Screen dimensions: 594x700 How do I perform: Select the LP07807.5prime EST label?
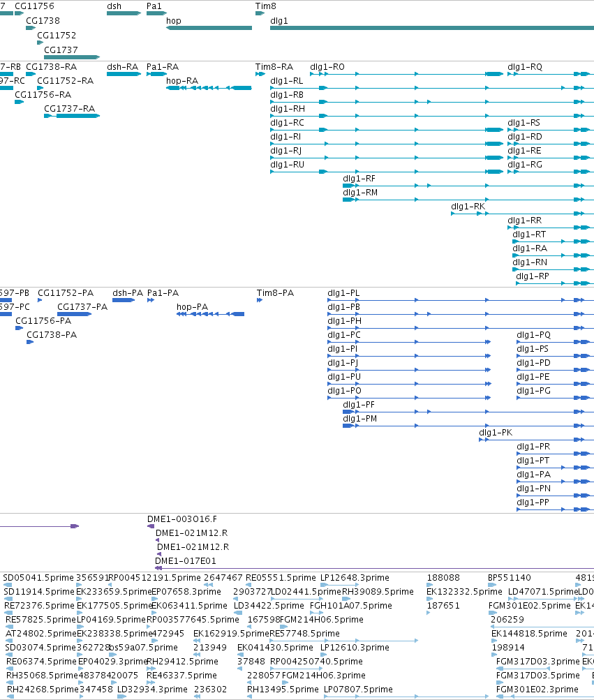358,690
